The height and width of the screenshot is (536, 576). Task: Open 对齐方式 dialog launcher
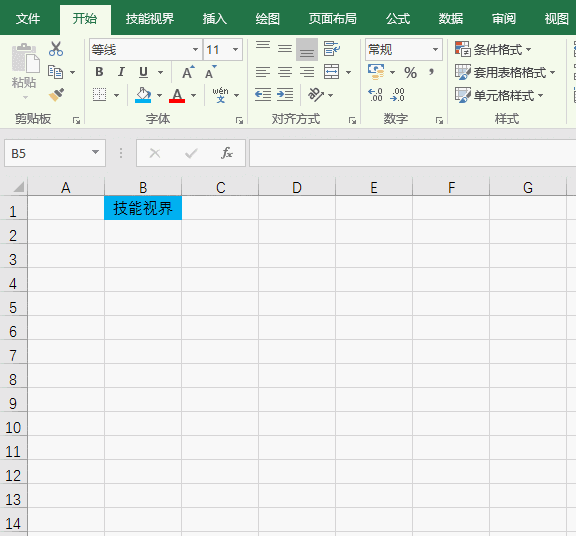[352, 120]
